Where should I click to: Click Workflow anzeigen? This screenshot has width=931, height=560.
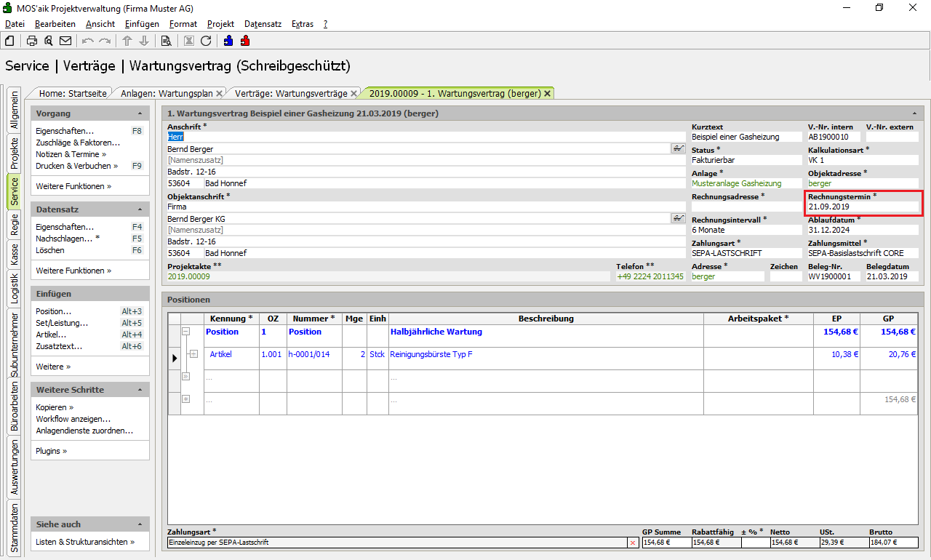pyautogui.click(x=73, y=419)
